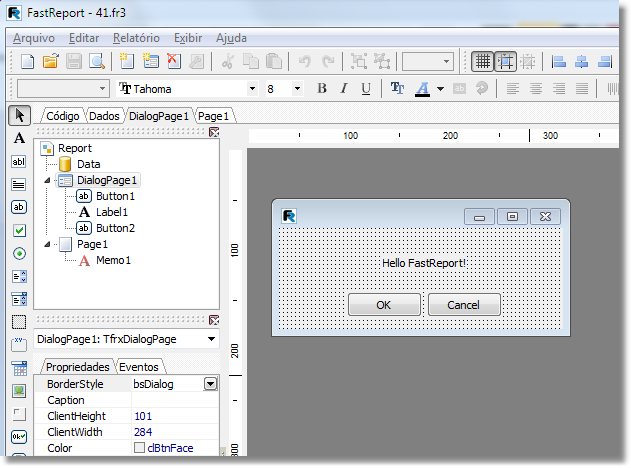631x468 pixels.
Task: Select the ComboBox control tool
Action: 19,299
